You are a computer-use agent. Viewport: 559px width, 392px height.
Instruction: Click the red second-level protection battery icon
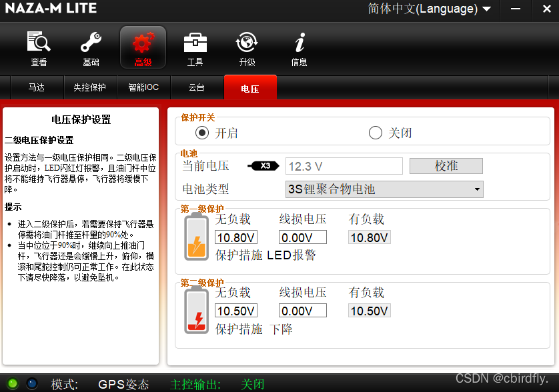[x=196, y=310]
